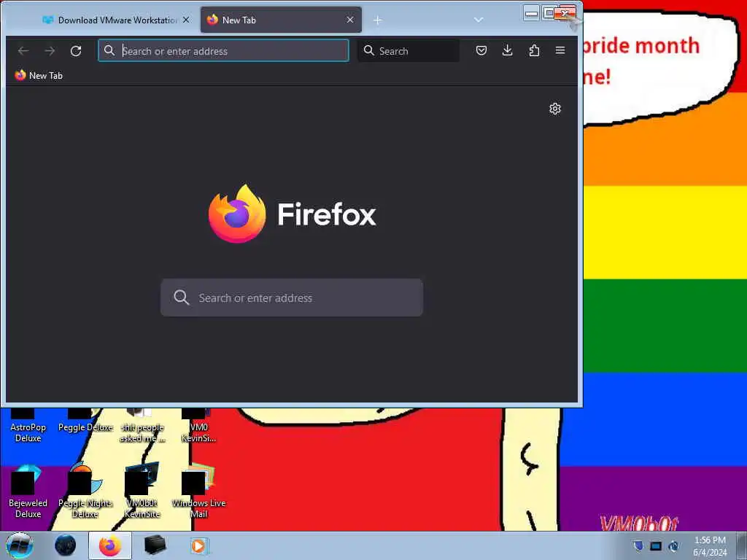The image size is (747, 560).
Task: Close the Firefox window
Action: click(x=565, y=13)
